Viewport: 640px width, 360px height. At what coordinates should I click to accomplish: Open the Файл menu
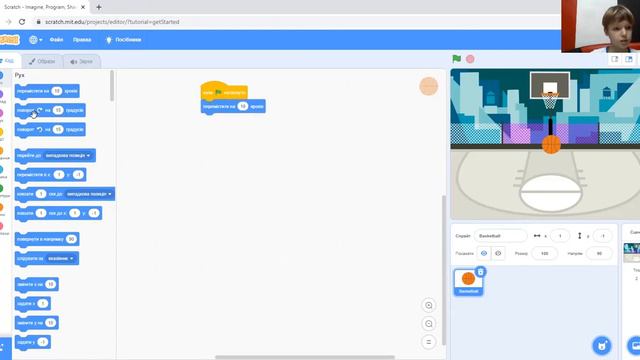pos(56,40)
